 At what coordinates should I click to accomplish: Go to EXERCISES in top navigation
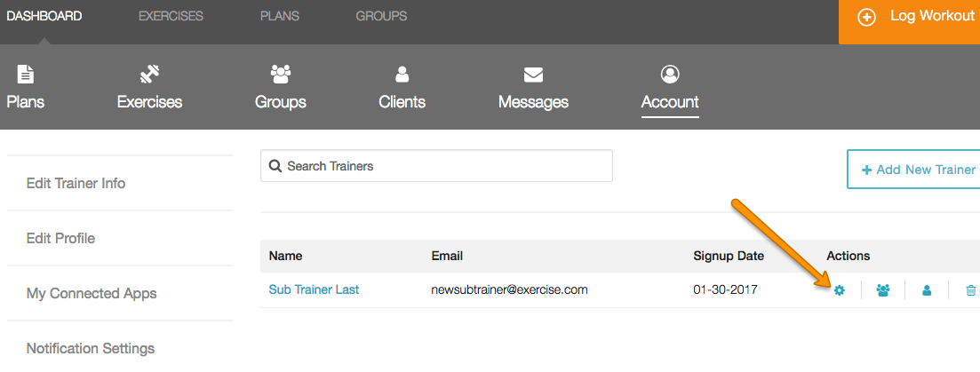pos(171,16)
